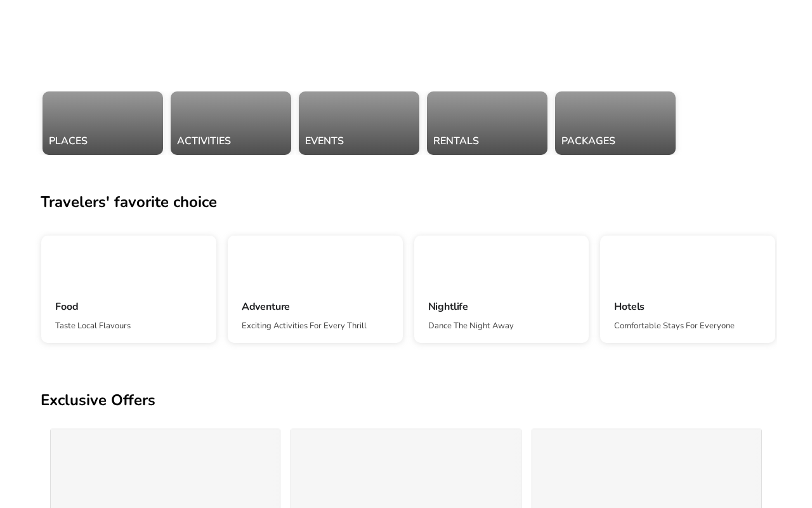Select the Nightlife card

pos(501,290)
